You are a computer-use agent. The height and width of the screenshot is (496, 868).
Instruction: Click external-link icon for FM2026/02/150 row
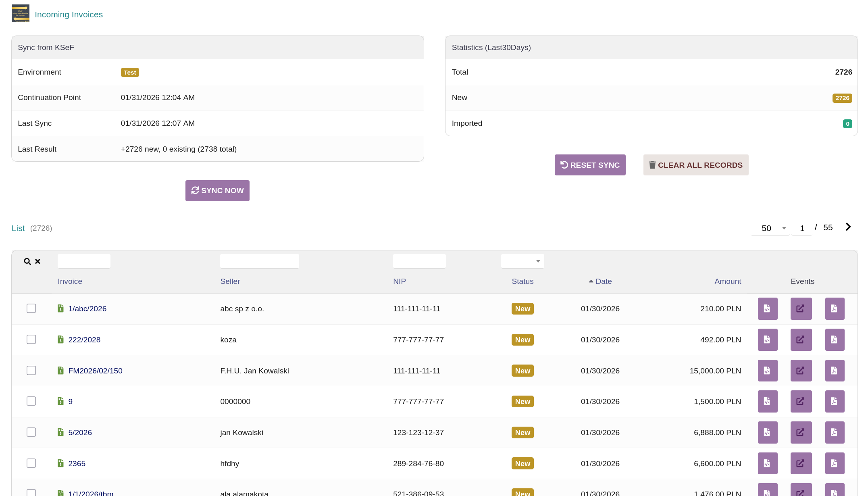(801, 371)
